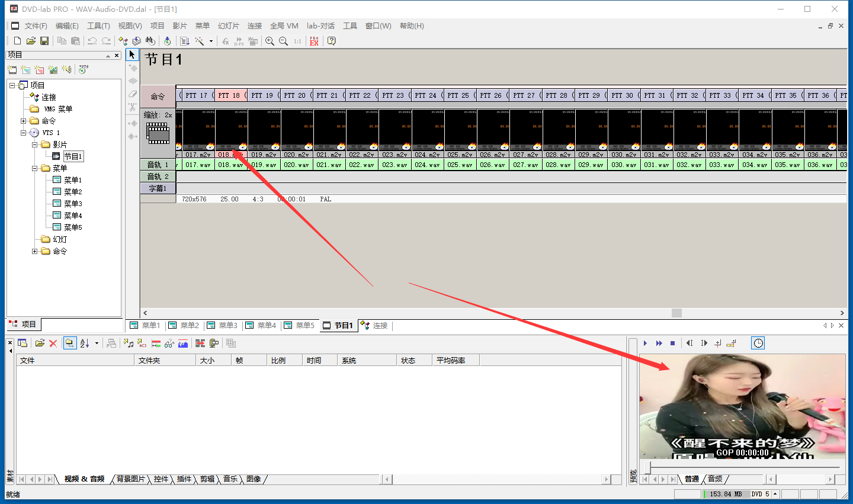Save the project with floppy icon
This screenshot has height=504, width=853.
coord(44,41)
